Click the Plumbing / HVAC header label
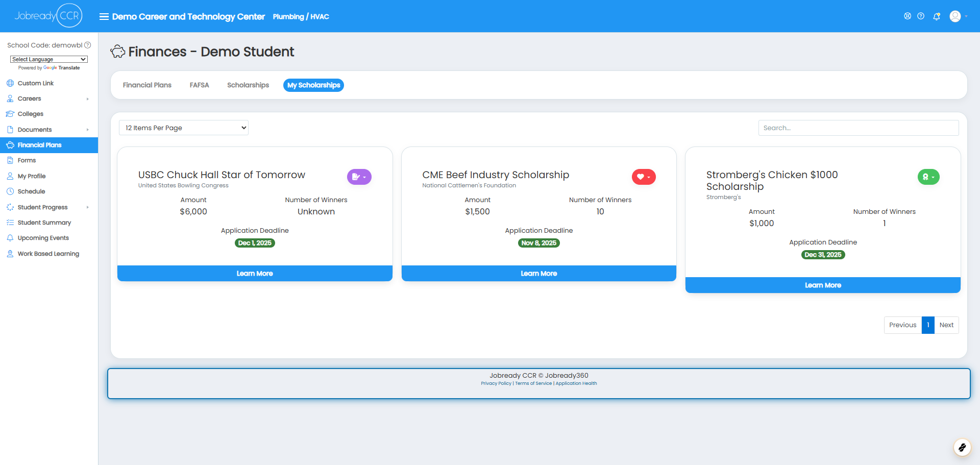The image size is (980, 465). (x=301, y=17)
